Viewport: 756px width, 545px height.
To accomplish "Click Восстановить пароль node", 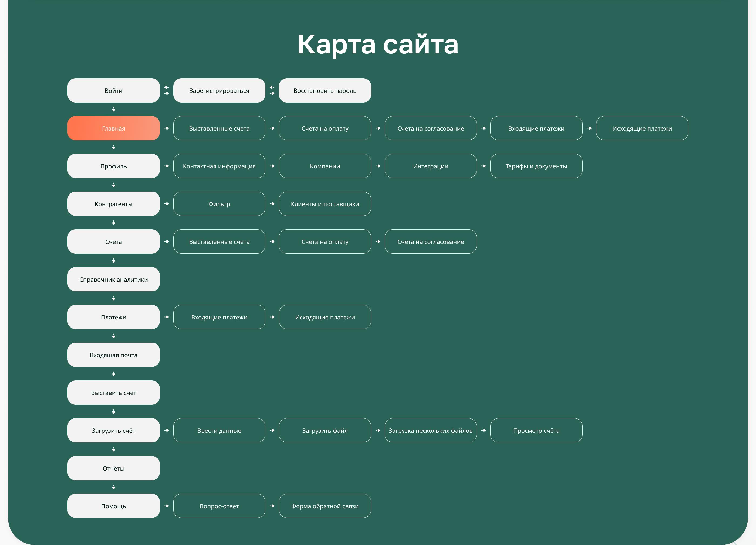I will 325,91.
